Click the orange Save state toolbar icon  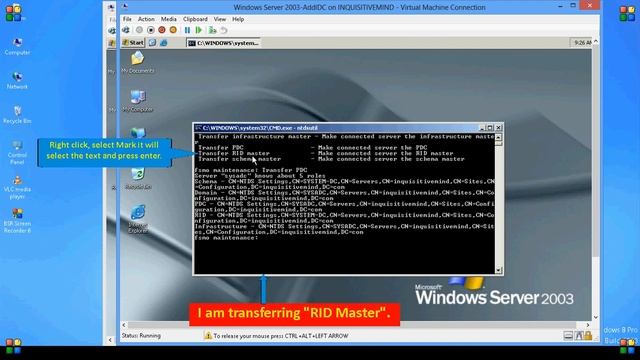[x=173, y=30]
